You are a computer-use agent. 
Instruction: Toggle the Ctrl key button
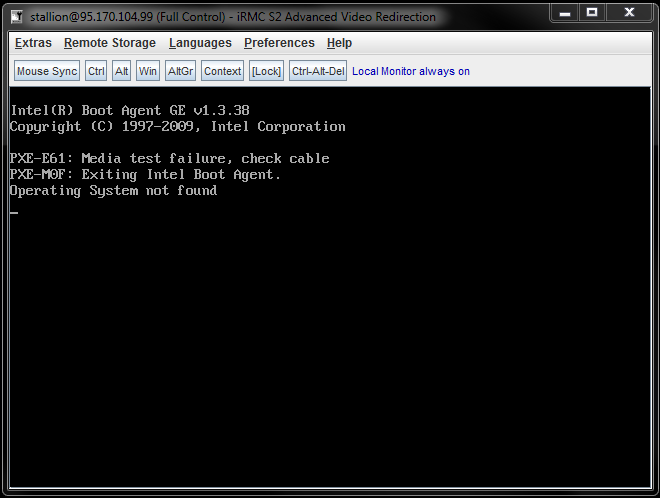point(96,71)
